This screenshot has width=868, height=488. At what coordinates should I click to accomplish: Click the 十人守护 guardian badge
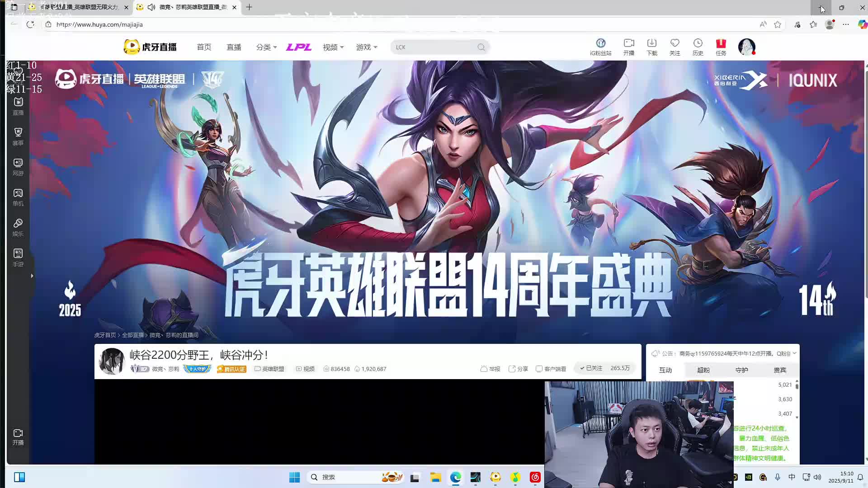[197, 369]
